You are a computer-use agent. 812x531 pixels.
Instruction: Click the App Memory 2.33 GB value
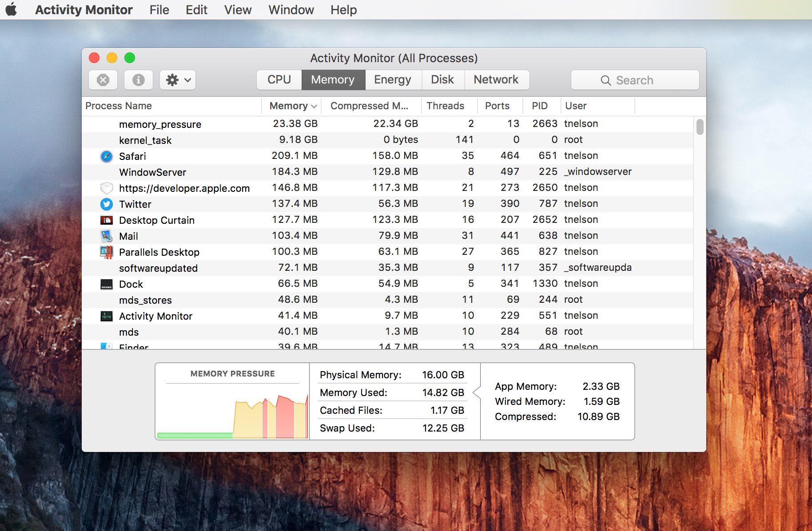[x=601, y=386]
